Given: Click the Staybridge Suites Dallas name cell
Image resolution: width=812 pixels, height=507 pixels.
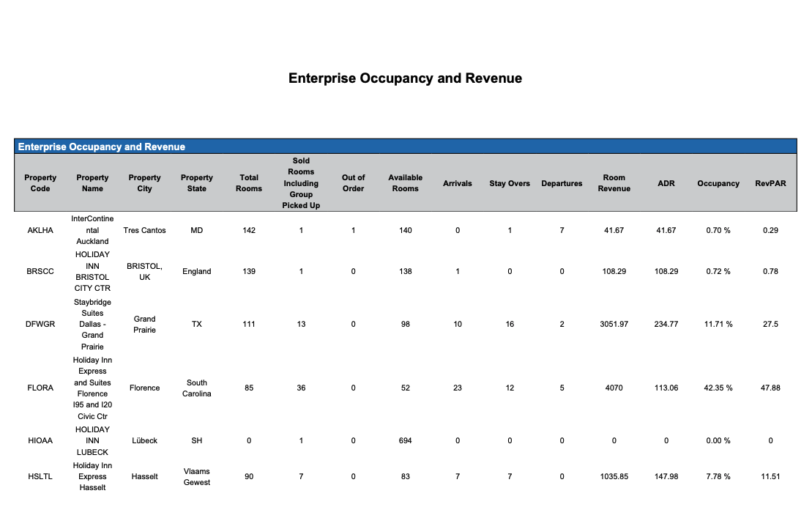Looking at the screenshot, I should (92, 324).
